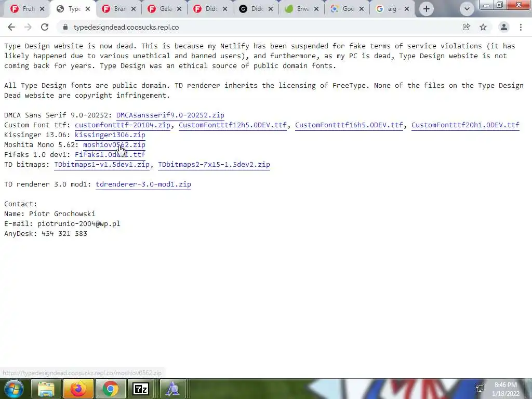Open CustomFontttf16h5.0DEV.ttf link
Viewport: 532px width, 399px height.
click(x=349, y=125)
